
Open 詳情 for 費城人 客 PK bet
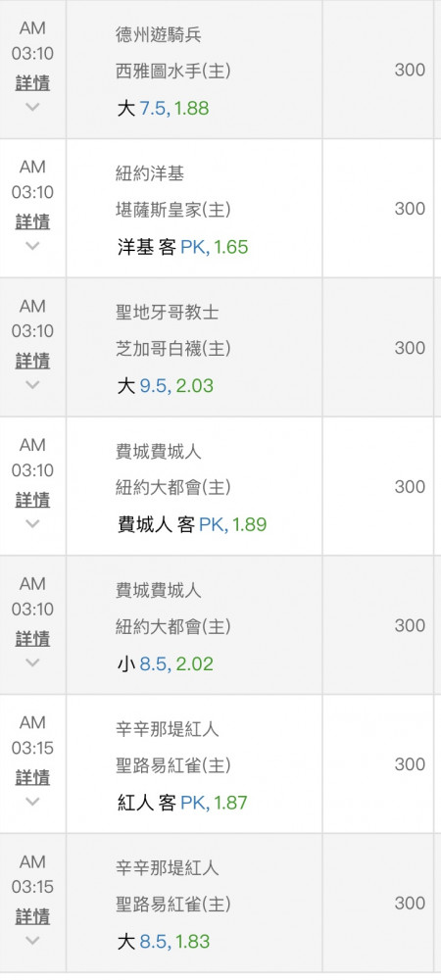tap(32, 500)
